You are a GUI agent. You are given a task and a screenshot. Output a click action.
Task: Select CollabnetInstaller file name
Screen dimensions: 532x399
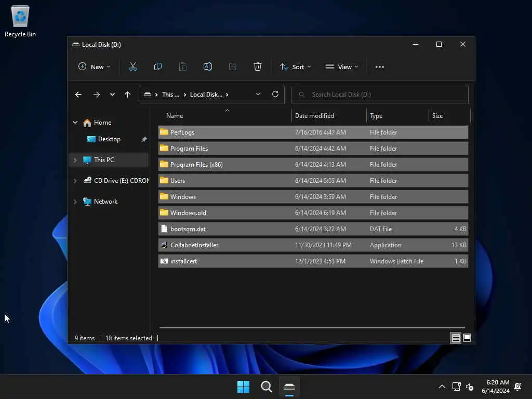194,245
